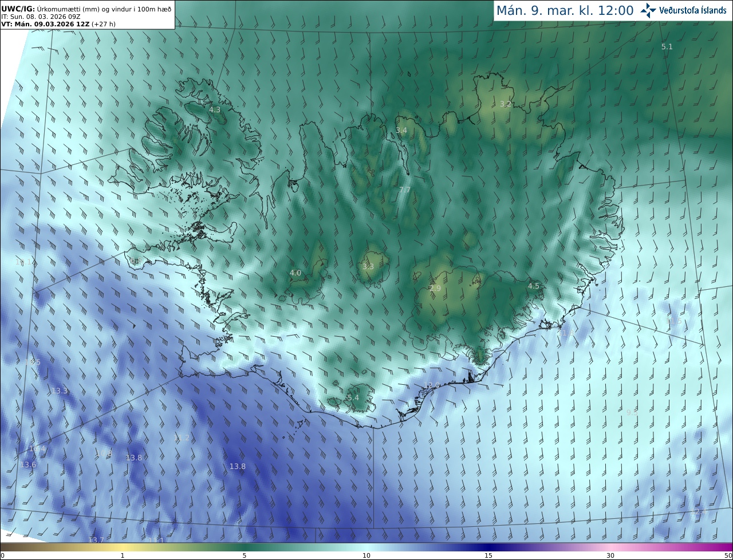This screenshot has height=560, width=733.
Task: Click the 13.6 value on the map
Action: (28, 465)
